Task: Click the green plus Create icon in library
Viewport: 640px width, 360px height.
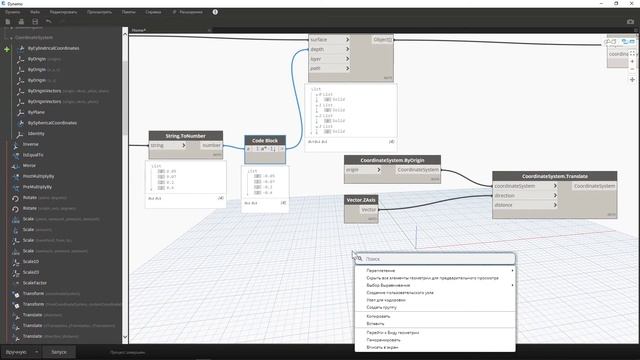Action: tap(7, 49)
